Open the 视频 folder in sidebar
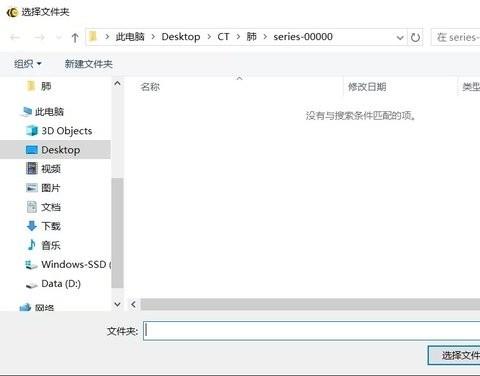Image resolution: width=480 pixels, height=376 pixels. click(x=43, y=169)
